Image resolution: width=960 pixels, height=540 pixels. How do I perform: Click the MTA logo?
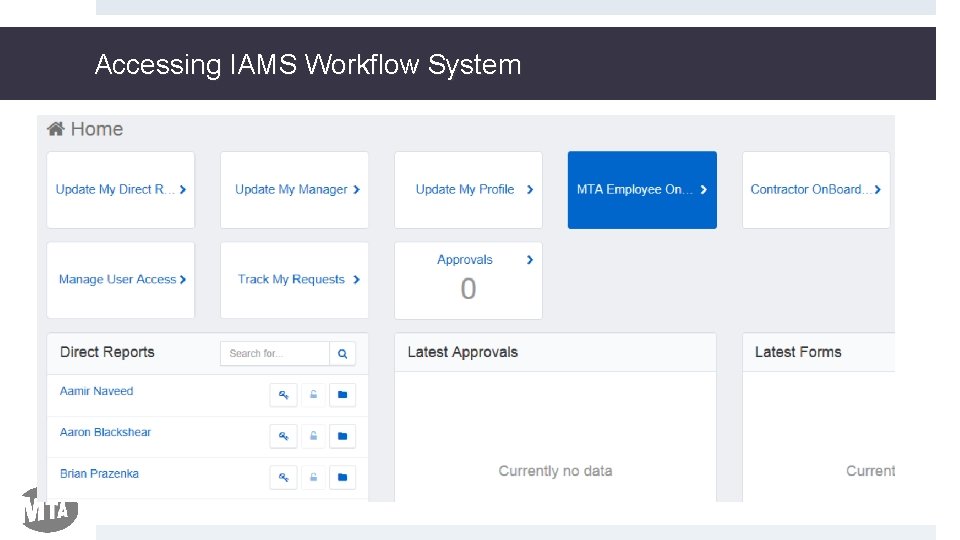[x=50, y=509]
